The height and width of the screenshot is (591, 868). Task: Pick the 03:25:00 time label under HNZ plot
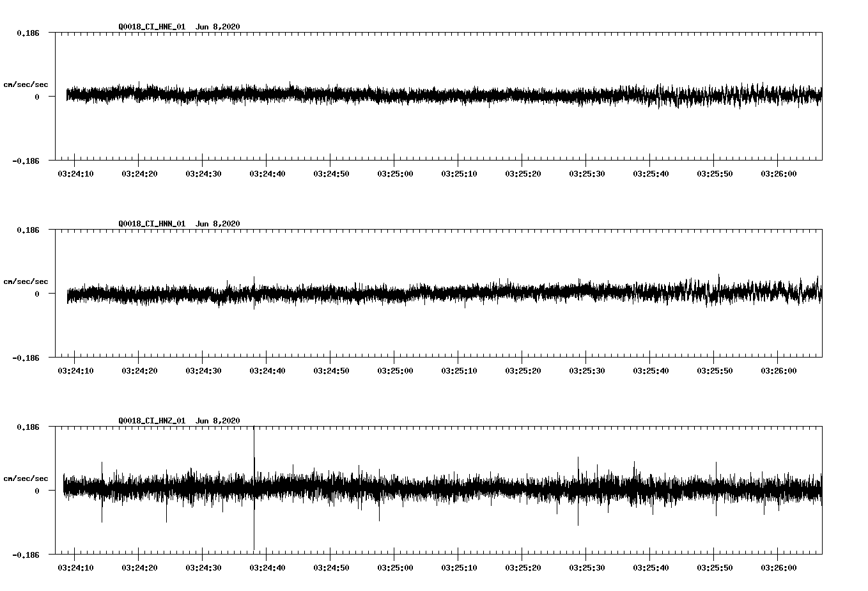point(395,567)
